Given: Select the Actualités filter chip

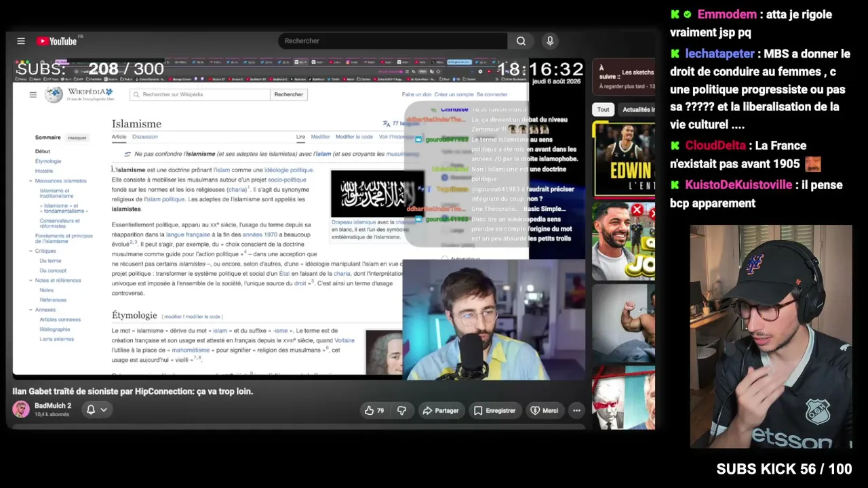Looking at the screenshot, I should click(x=637, y=109).
